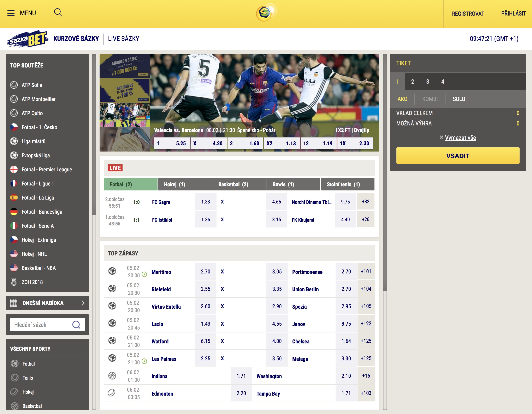The image size is (532, 414).
Task: Select AKO ticket type
Action: [x=402, y=99]
